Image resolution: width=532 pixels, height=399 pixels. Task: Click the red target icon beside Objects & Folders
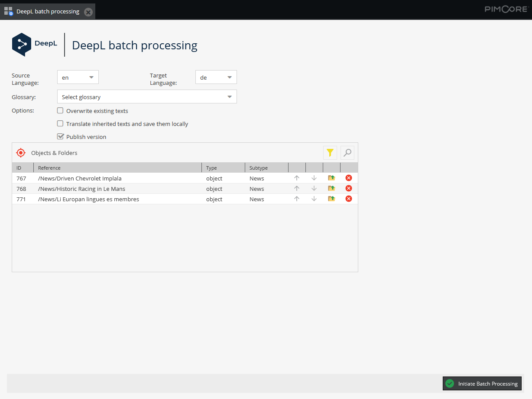[21, 153]
